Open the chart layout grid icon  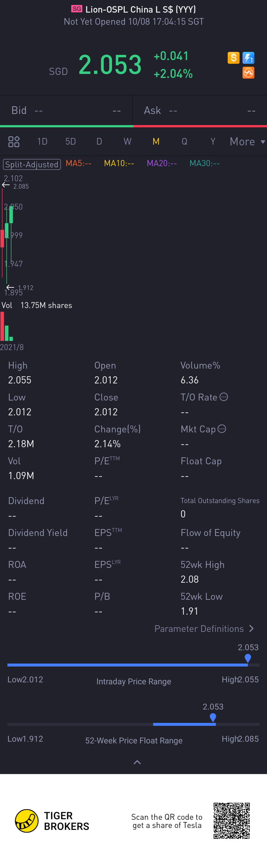coord(14,141)
